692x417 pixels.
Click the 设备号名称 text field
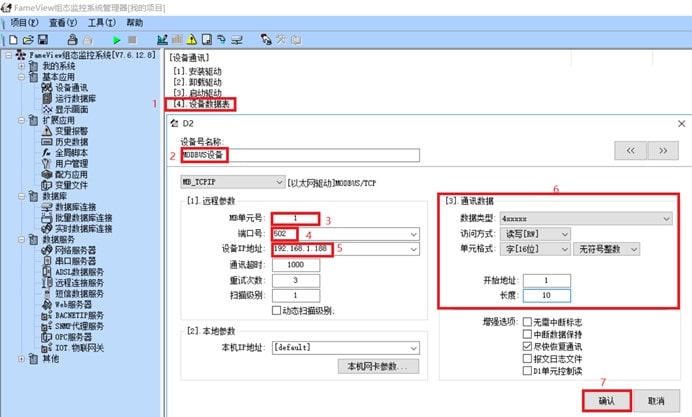[298, 155]
